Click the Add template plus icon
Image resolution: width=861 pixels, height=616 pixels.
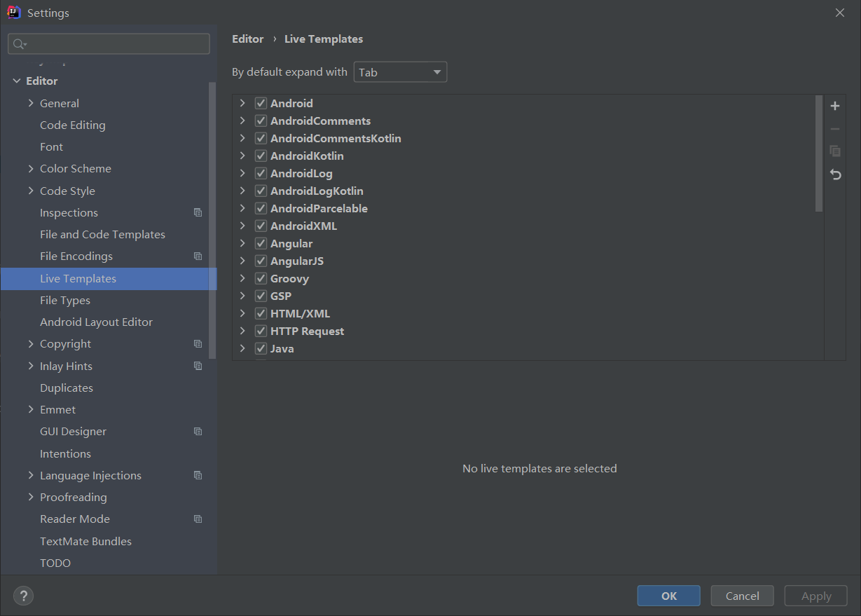coord(835,107)
